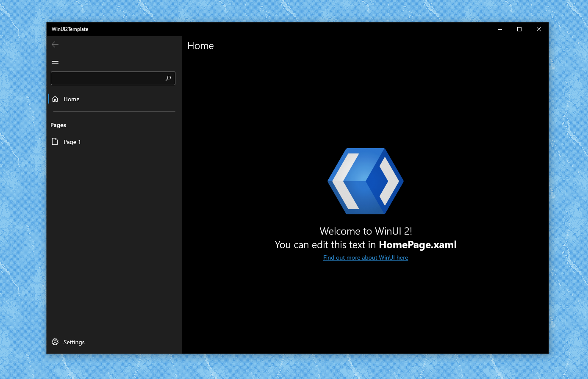Click the back arrow in navigation pane
Screen dimensions: 588x379
pos(55,44)
